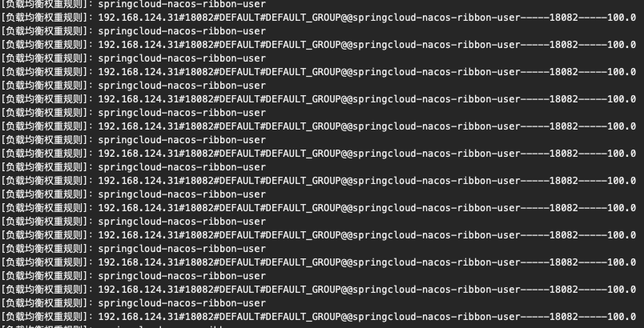Screen dimensions: 644x328
Task: Click the last complete springcloud-nacos-ribbon-user name-only line
Action: point(133,303)
